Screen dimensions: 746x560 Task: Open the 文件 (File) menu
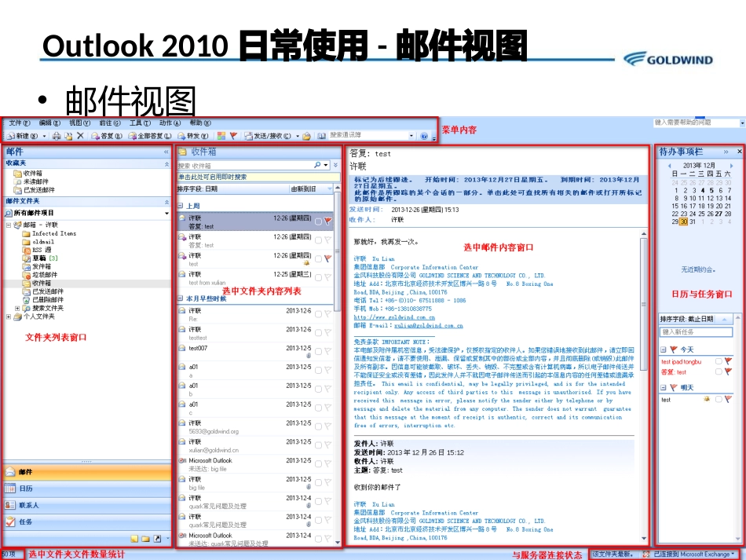coord(19,123)
